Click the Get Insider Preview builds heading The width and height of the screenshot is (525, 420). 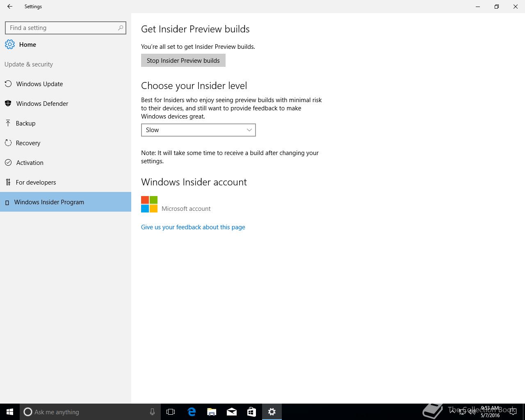pos(195,29)
